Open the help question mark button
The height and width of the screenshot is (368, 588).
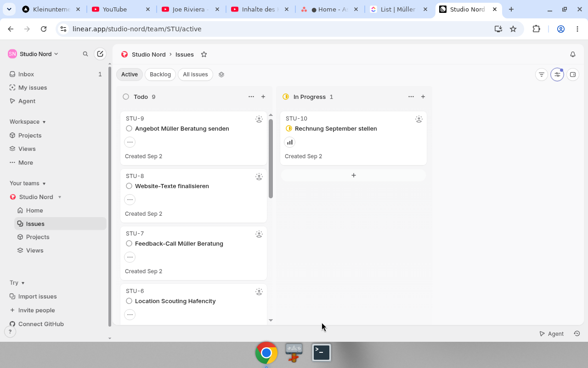[x=10, y=331]
